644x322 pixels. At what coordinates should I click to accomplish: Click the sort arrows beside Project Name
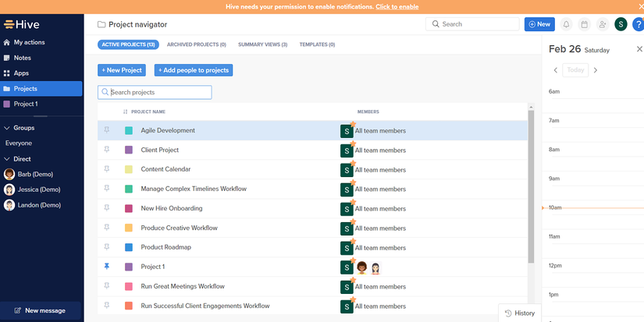[125, 111]
